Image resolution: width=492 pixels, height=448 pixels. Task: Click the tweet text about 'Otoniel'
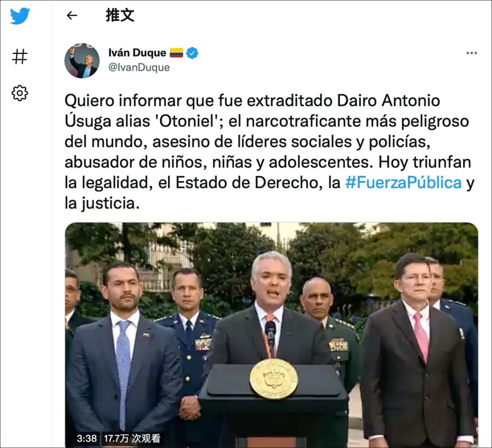coord(269,152)
